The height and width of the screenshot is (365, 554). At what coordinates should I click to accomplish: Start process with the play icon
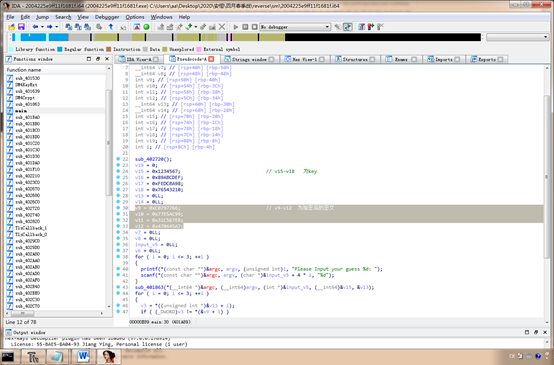click(236, 27)
